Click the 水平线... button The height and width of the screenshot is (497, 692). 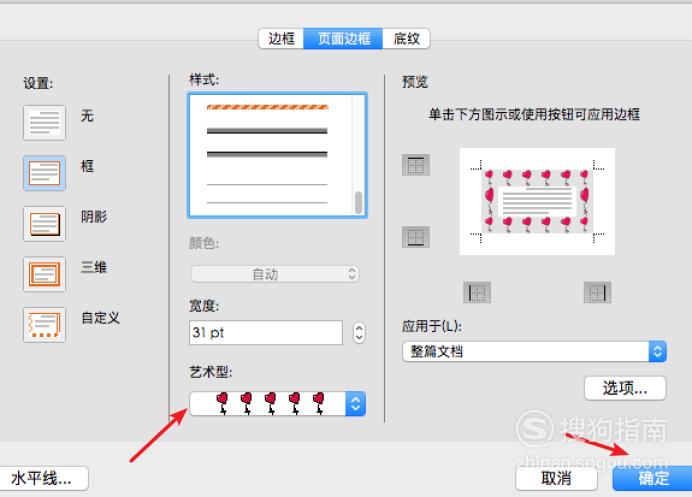pos(43,478)
